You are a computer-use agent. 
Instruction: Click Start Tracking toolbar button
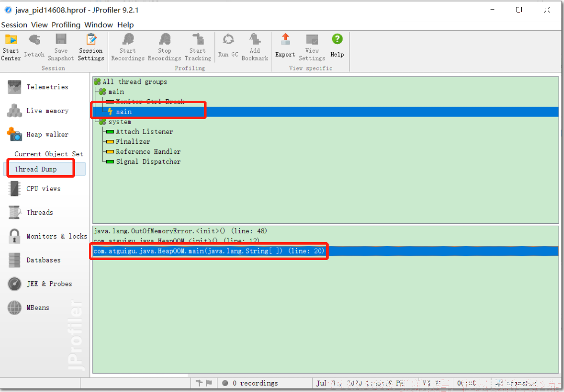tap(198, 47)
